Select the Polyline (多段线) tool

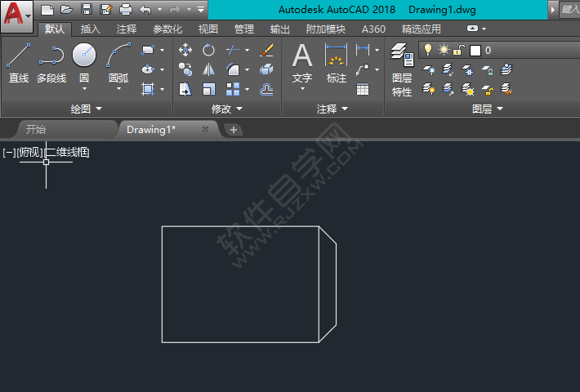(51, 63)
